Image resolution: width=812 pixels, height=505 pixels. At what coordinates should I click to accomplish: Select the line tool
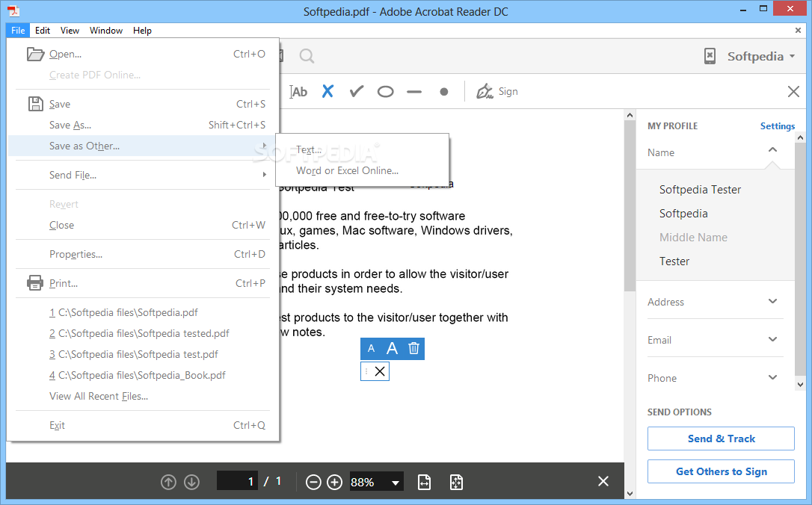[414, 92]
